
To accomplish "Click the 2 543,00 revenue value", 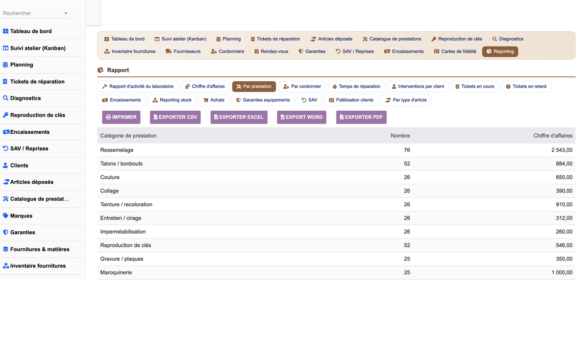I will [562, 150].
